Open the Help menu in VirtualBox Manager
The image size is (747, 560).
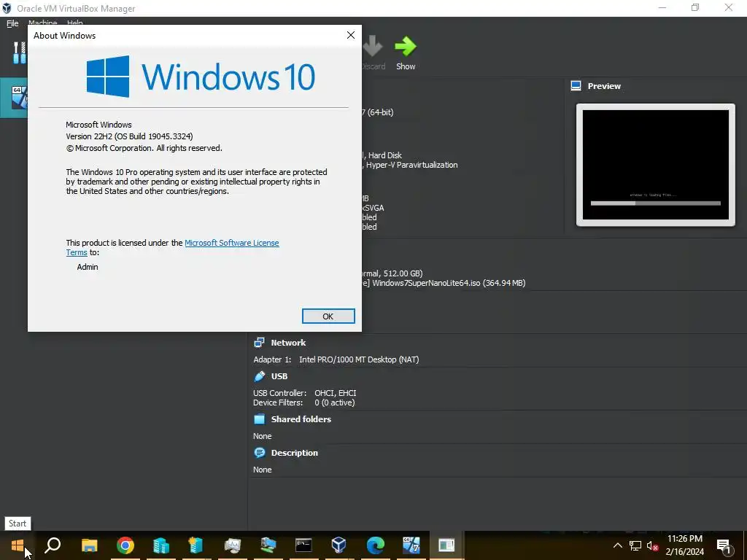click(75, 23)
